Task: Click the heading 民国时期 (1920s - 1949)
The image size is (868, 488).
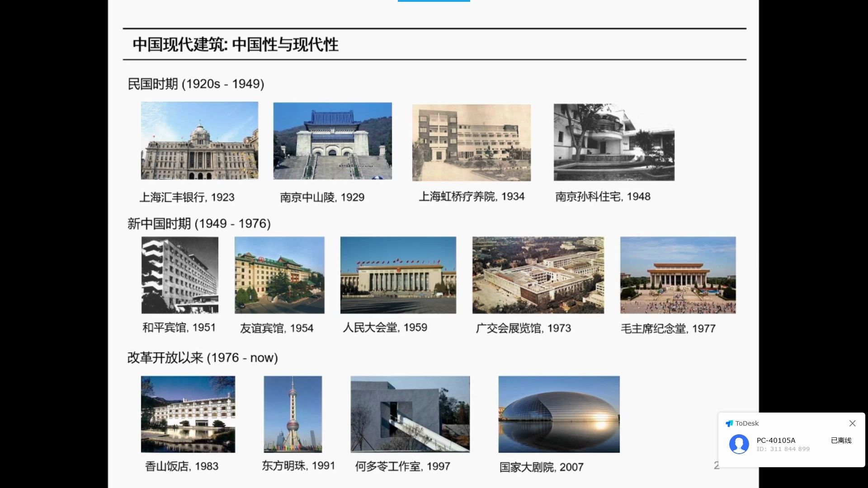Action: [x=196, y=84]
